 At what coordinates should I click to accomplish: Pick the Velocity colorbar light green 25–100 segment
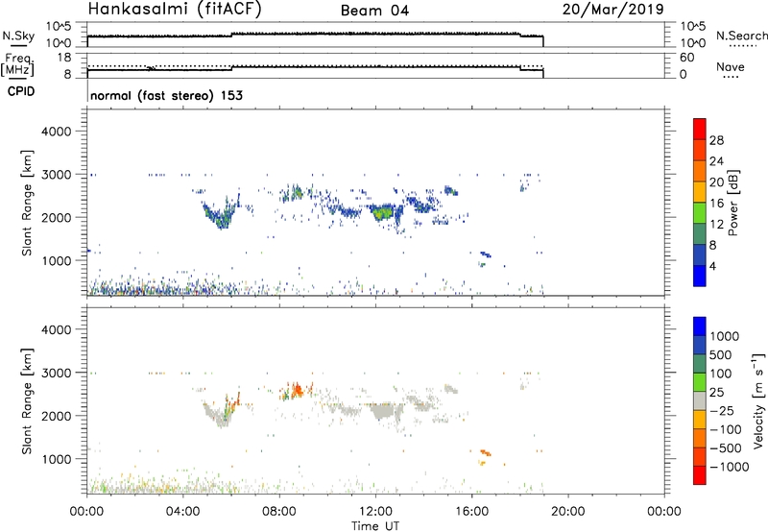pyautogui.click(x=700, y=382)
